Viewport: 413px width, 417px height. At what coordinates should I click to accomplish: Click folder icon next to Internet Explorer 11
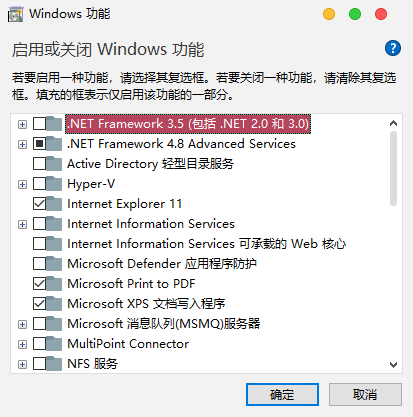(x=54, y=204)
